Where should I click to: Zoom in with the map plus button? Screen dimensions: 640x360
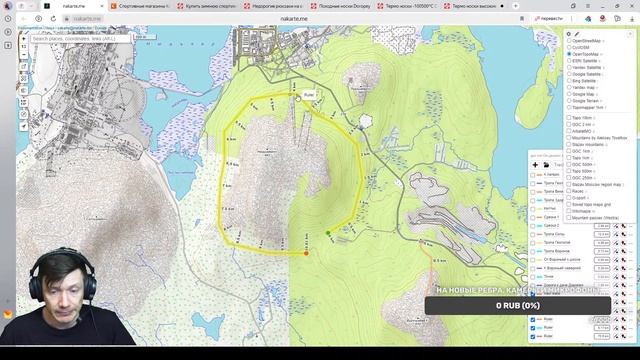click(24, 39)
